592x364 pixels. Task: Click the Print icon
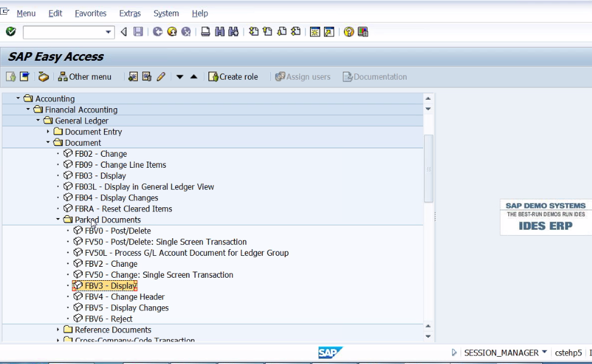(205, 32)
